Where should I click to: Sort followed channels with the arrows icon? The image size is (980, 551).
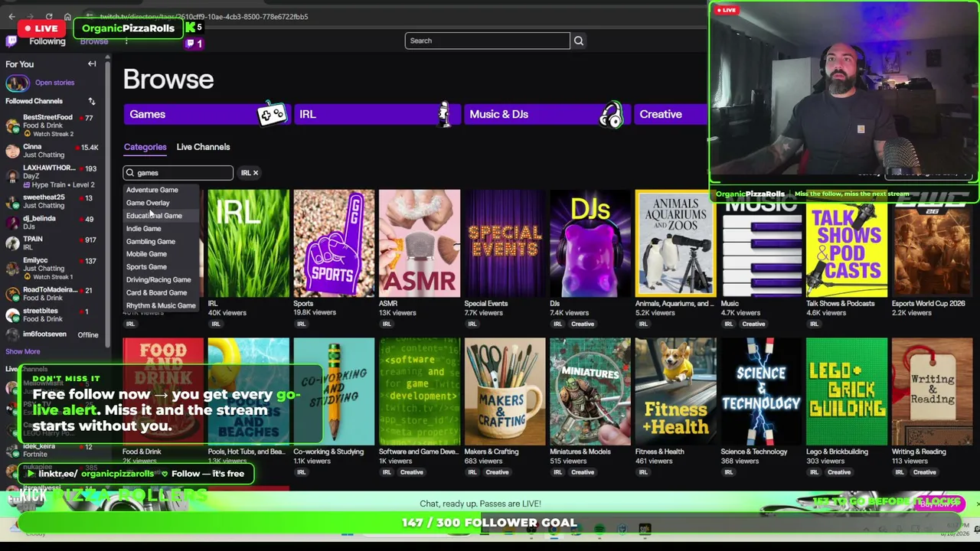pyautogui.click(x=92, y=101)
